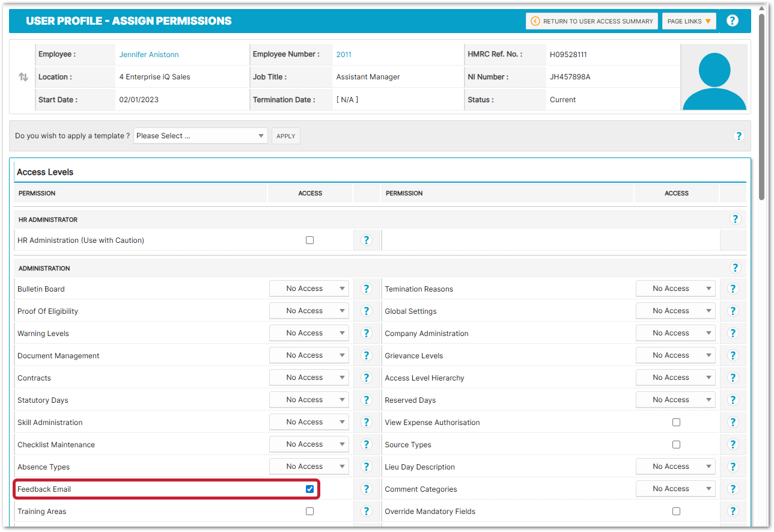This screenshot has width=774, height=532.
Task: Open the Page Links menu
Action: pos(689,21)
